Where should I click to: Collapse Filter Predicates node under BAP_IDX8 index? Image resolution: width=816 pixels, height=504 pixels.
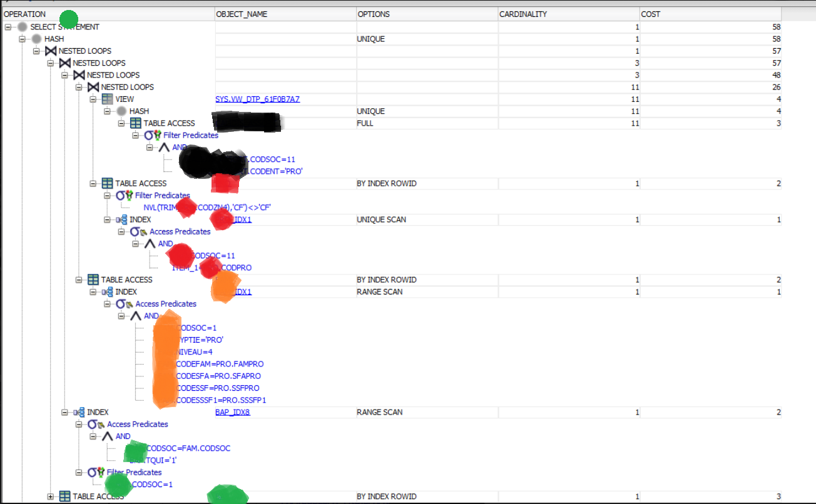coord(79,472)
